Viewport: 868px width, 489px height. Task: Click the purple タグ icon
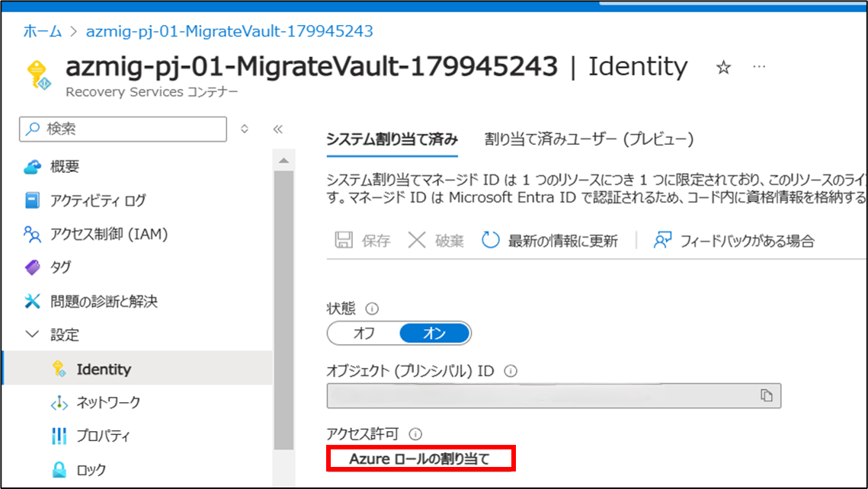pos(33,268)
